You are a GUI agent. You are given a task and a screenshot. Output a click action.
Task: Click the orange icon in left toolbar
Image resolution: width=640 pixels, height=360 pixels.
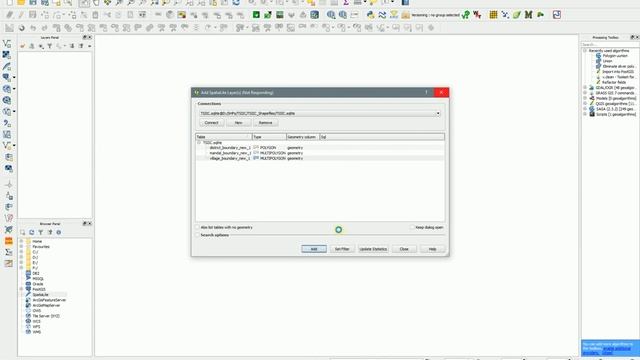pos(9,241)
